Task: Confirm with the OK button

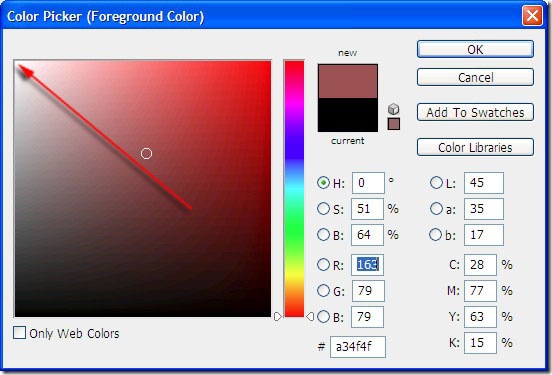Action: [x=475, y=49]
